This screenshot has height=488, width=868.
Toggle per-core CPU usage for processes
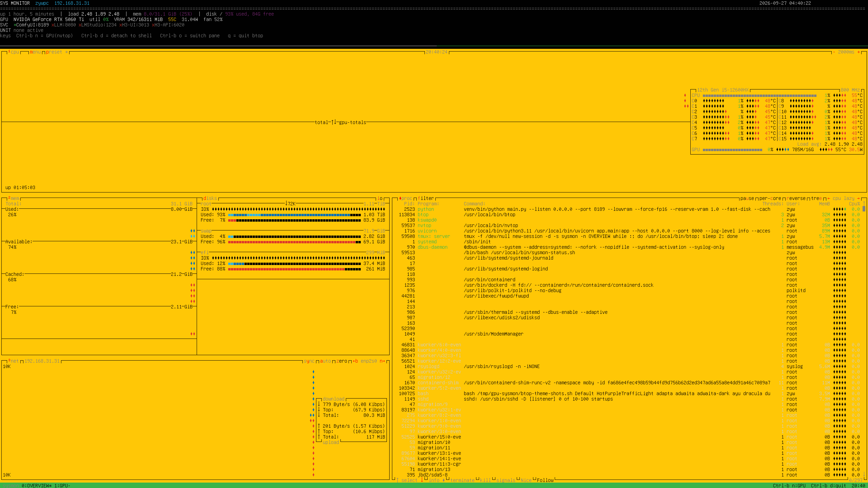coord(770,198)
